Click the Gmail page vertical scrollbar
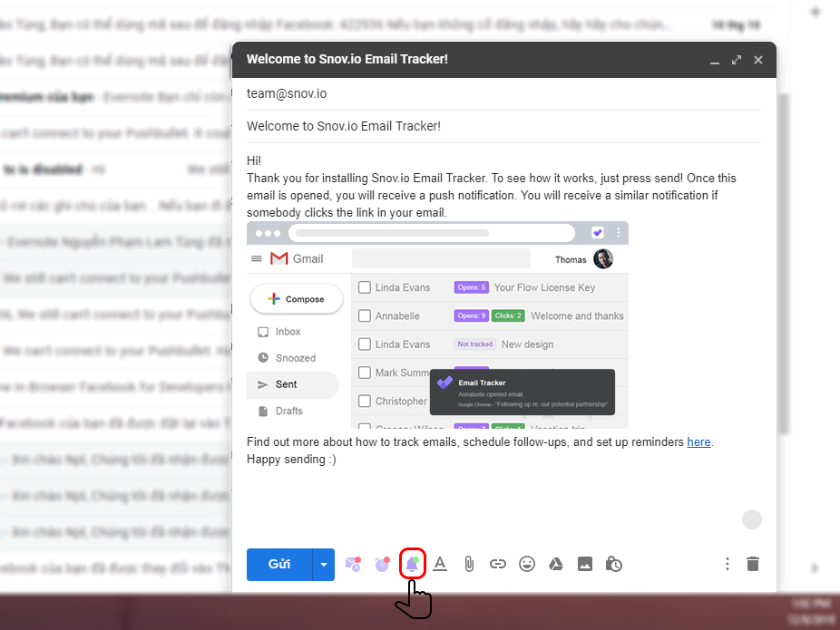The image size is (840, 630). 783,264
